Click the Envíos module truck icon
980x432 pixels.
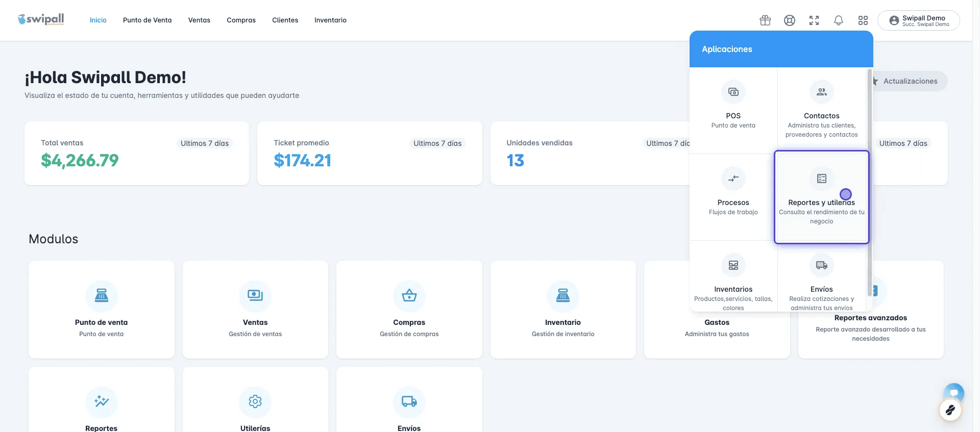pyautogui.click(x=409, y=402)
